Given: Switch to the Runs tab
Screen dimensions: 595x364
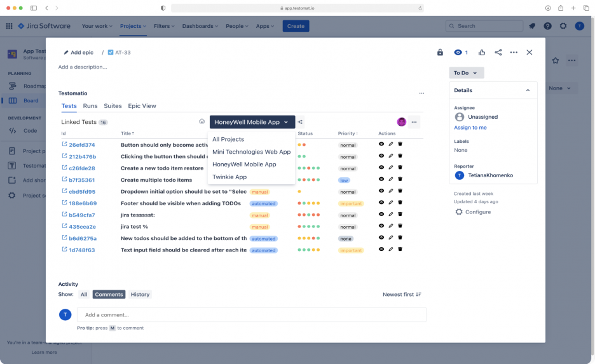Looking at the screenshot, I should (90, 106).
